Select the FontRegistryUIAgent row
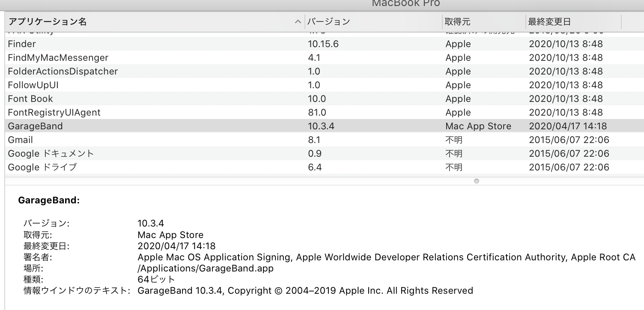 (54, 113)
